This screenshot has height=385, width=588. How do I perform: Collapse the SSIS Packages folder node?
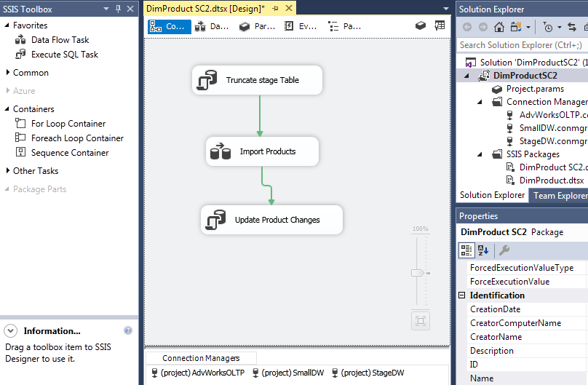coord(480,154)
